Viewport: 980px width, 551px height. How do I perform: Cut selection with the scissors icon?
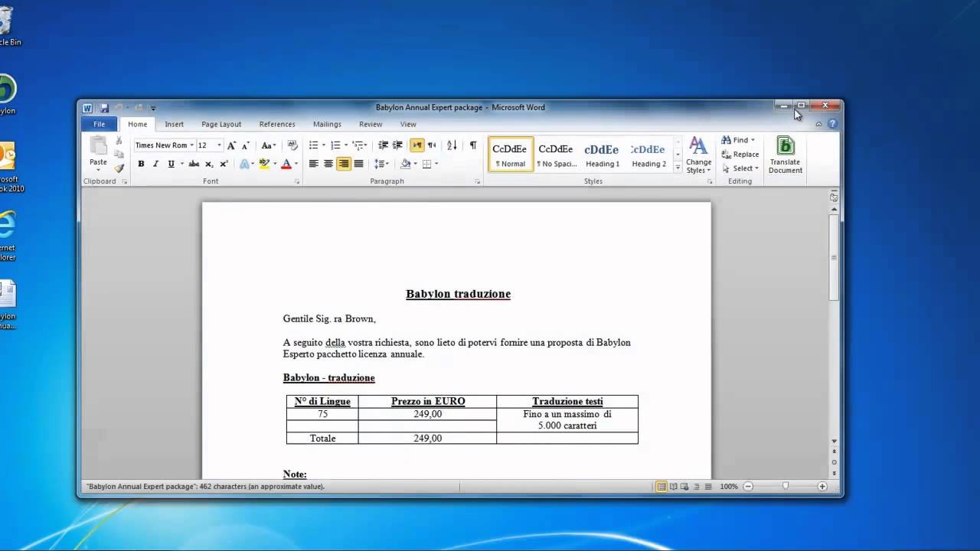119,141
